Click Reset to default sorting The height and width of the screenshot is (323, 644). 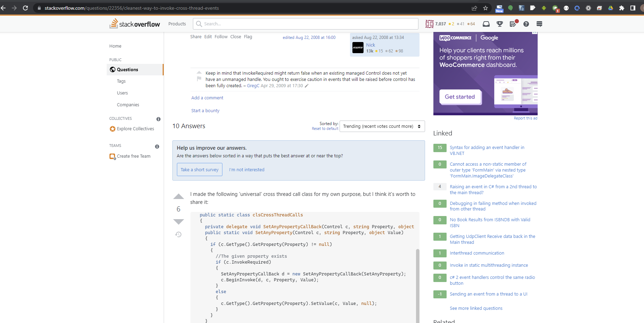325,129
